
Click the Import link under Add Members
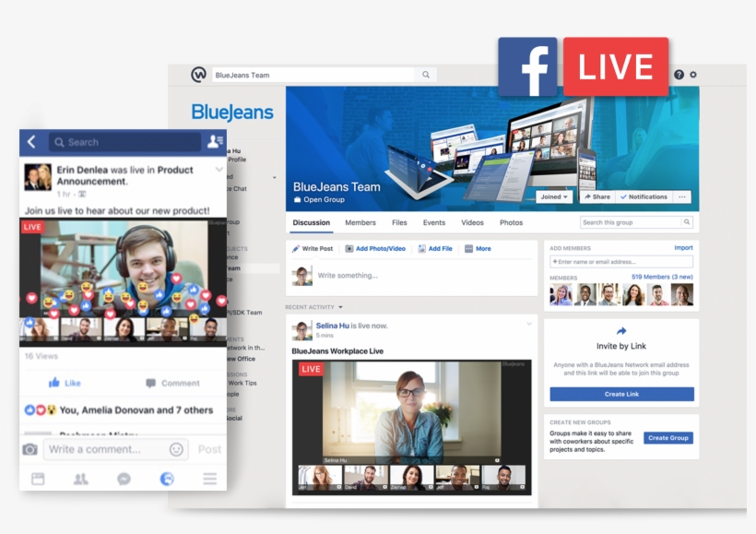click(684, 247)
